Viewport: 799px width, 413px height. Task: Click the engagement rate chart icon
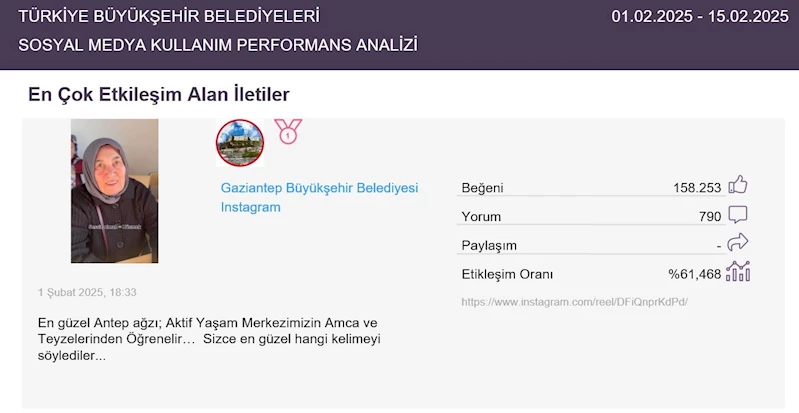[738, 271]
